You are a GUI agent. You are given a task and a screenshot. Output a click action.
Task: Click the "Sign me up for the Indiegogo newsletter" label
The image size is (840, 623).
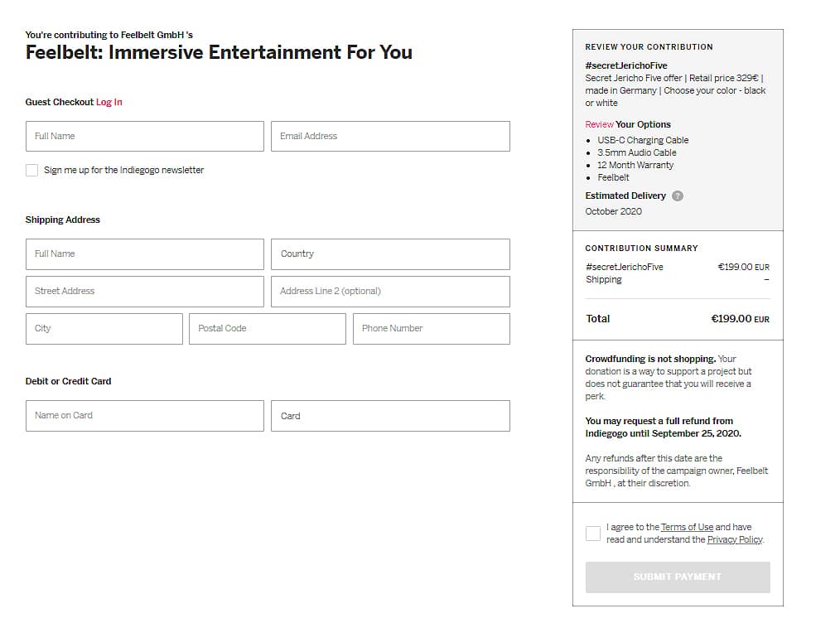tap(123, 171)
